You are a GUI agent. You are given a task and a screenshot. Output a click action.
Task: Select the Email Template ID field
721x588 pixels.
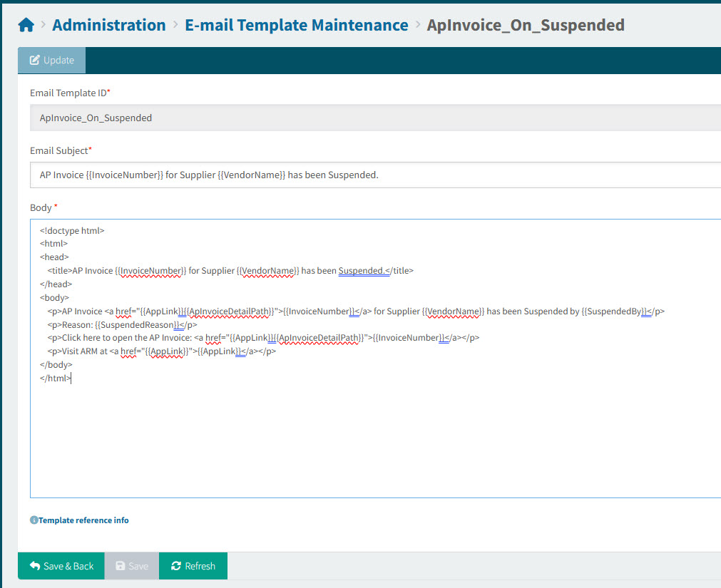pos(285,117)
